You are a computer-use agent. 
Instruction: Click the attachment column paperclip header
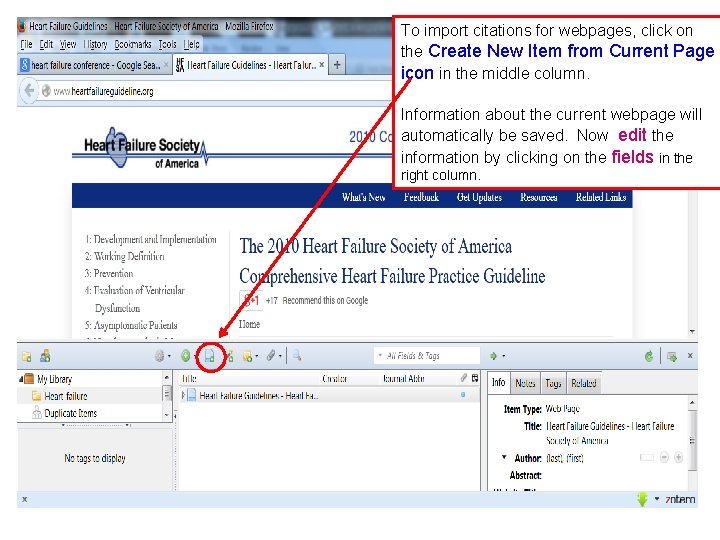click(x=464, y=378)
